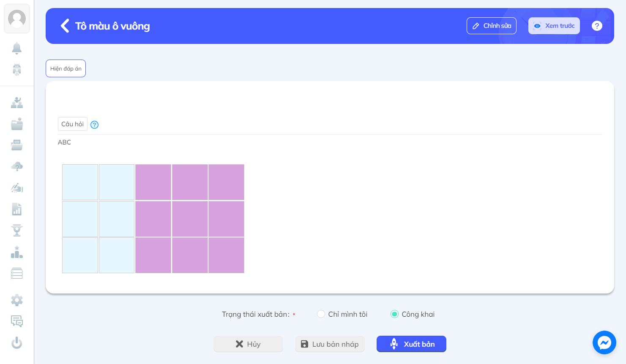Click the center purple grid cell
Screen dimensions: 626x364
pyautogui.click(x=190, y=219)
